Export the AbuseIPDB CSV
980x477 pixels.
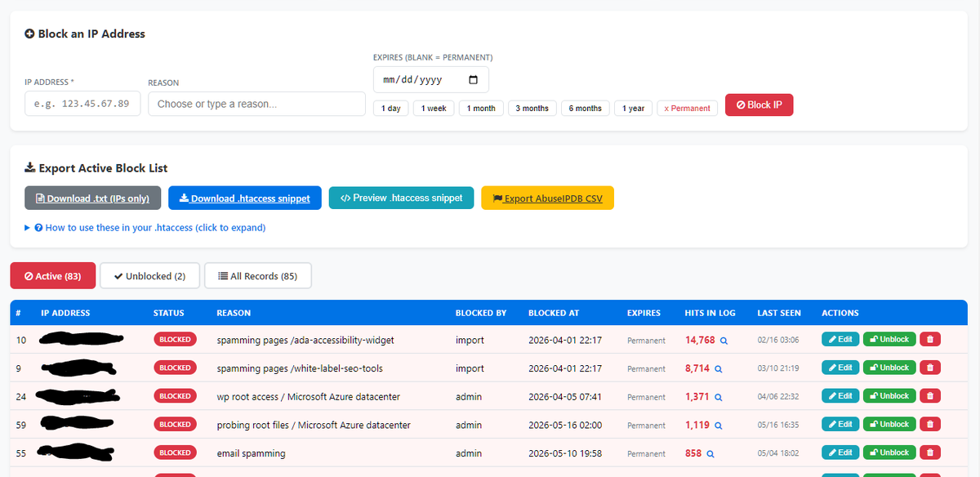click(x=547, y=198)
